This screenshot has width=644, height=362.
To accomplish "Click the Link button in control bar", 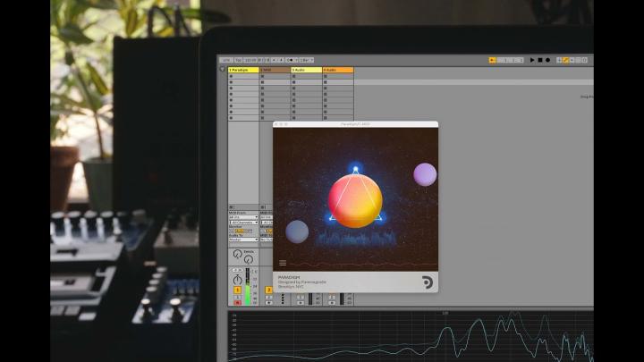I will click(226, 60).
